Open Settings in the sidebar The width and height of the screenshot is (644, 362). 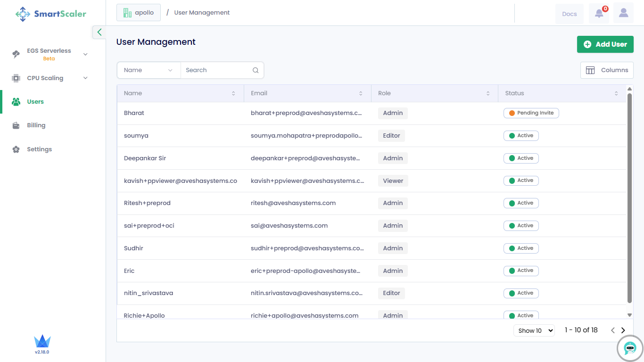tap(39, 149)
